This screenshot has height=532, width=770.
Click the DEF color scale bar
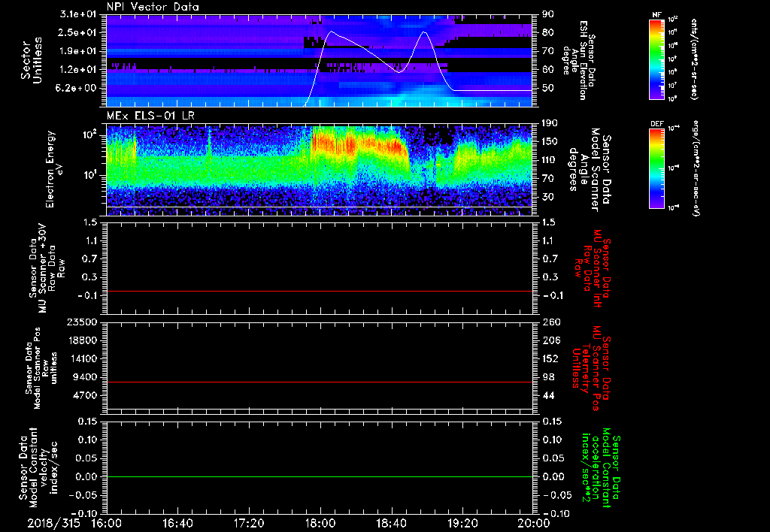[656, 168]
